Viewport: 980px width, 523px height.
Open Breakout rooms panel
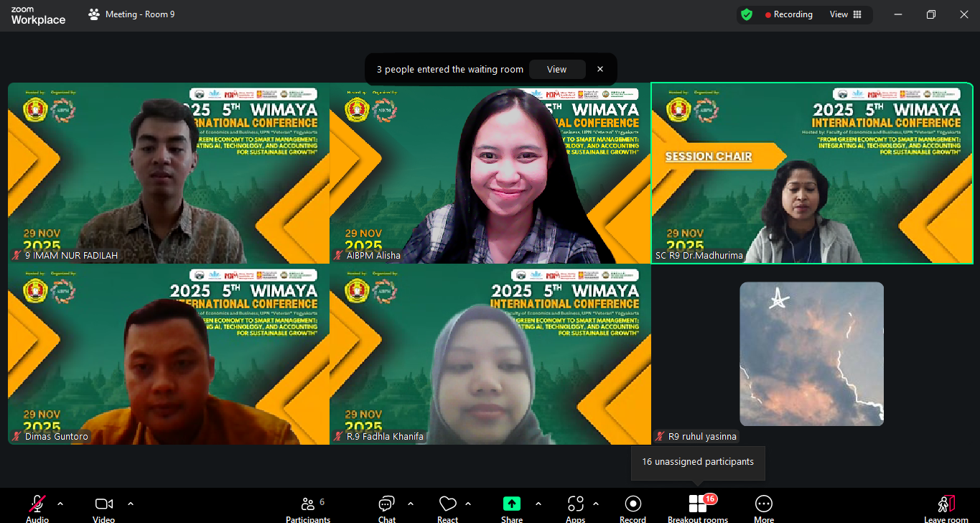point(697,504)
